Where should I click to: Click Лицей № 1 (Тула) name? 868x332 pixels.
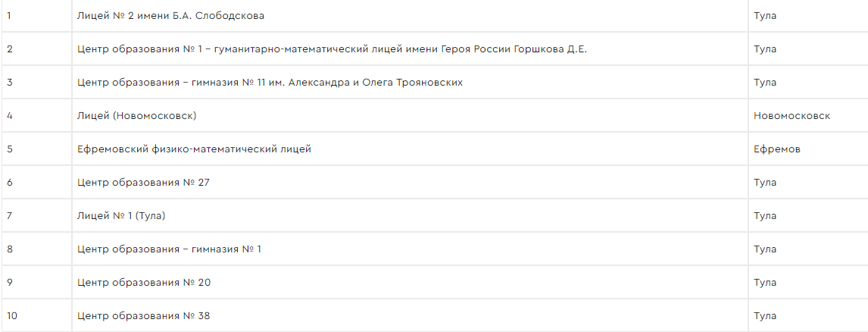(121, 215)
